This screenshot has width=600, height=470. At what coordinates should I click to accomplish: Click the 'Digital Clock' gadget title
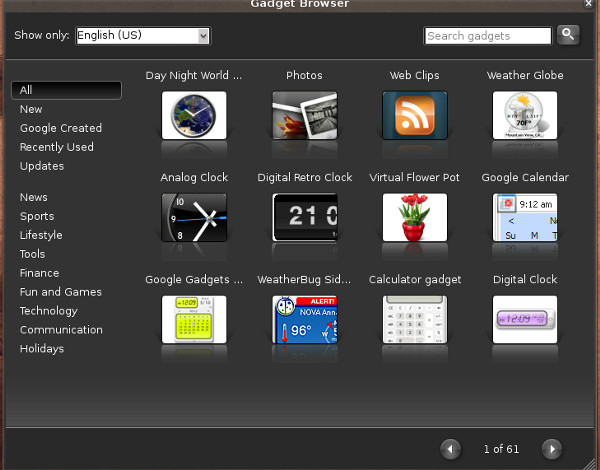coord(525,280)
